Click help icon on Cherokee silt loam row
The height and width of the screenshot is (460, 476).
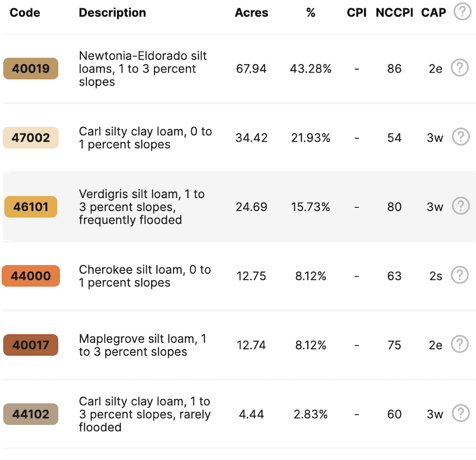pyautogui.click(x=459, y=275)
